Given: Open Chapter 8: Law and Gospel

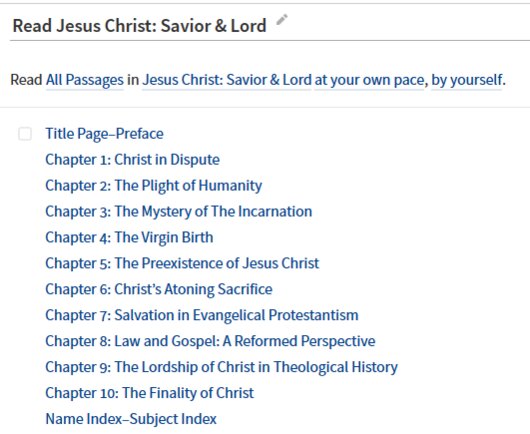Looking at the screenshot, I should [211, 341].
